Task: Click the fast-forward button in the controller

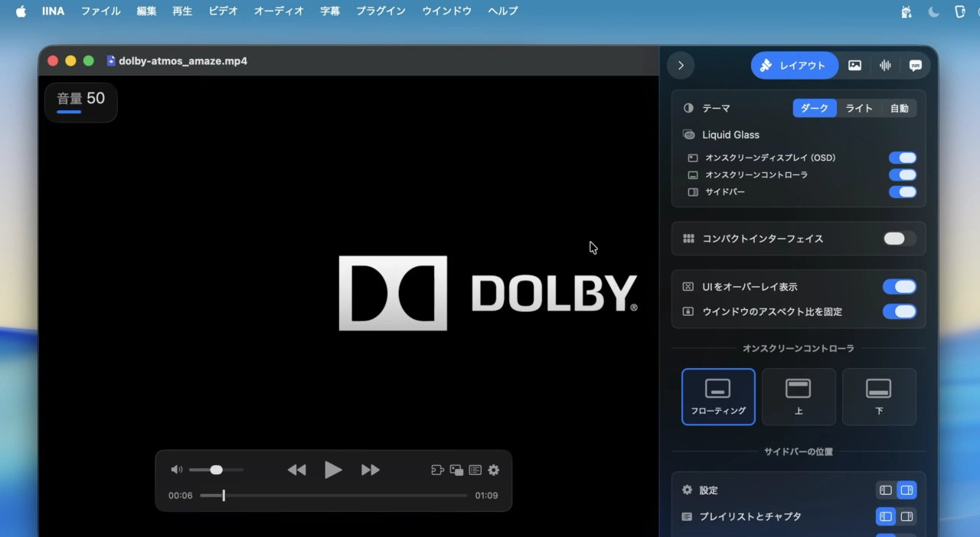Action: [x=371, y=470]
